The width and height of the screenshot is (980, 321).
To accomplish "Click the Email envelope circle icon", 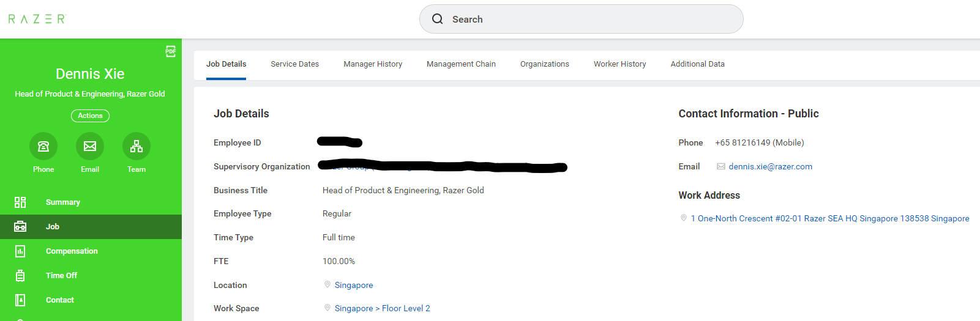I will 90,146.
